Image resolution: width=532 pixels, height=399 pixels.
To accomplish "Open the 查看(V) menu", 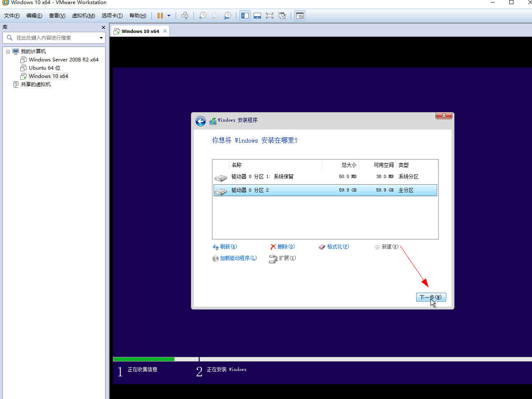I will coord(57,16).
